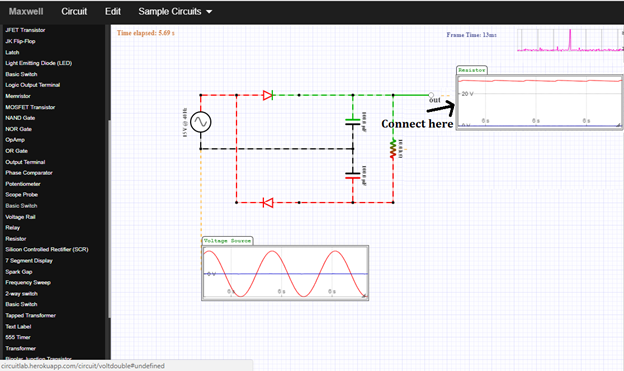
Task: Add a JFET Transistor from the list
Action: click(25, 30)
